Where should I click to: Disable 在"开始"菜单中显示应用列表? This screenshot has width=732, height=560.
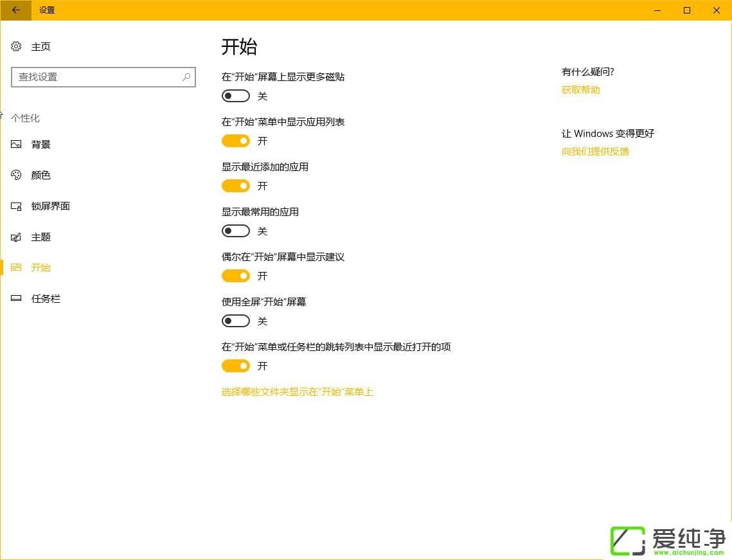tap(235, 141)
